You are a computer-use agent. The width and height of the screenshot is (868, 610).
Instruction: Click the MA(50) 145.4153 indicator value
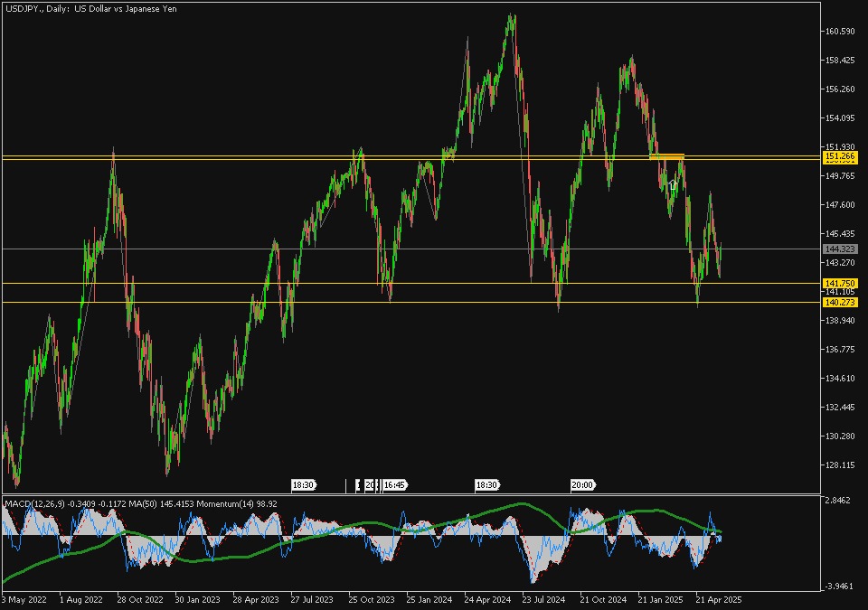click(x=161, y=503)
